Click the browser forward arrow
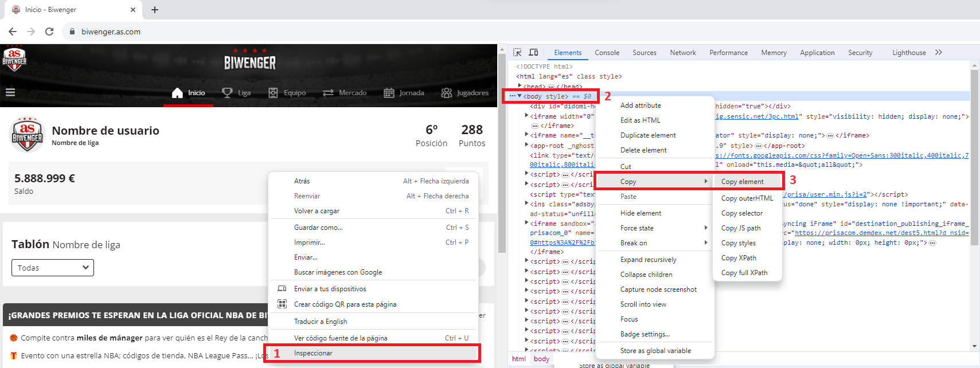 [x=31, y=32]
